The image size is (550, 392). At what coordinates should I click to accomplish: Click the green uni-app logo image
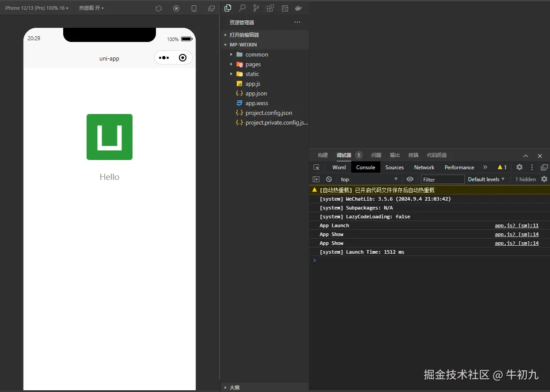[110, 137]
